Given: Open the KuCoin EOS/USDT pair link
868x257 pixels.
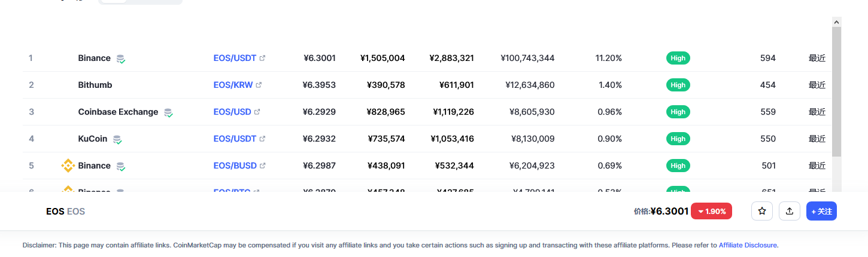Looking at the screenshot, I should click(x=235, y=139).
